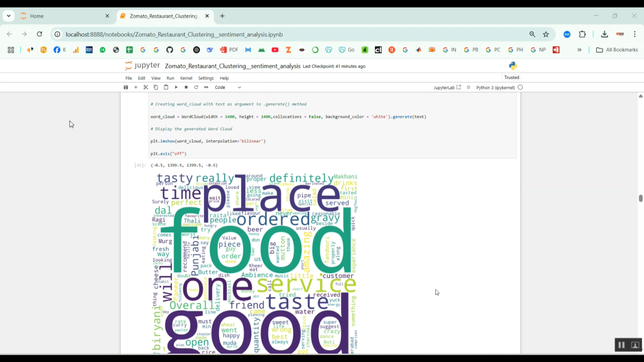Image resolution: width=644 pixels, height=362 pixels.
Task: Open the Android bookmark icon
Action: point(261,50)
